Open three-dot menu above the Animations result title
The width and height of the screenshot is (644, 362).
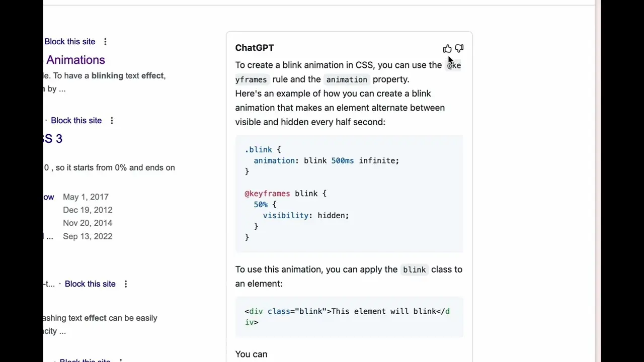[x=105, y=42]
